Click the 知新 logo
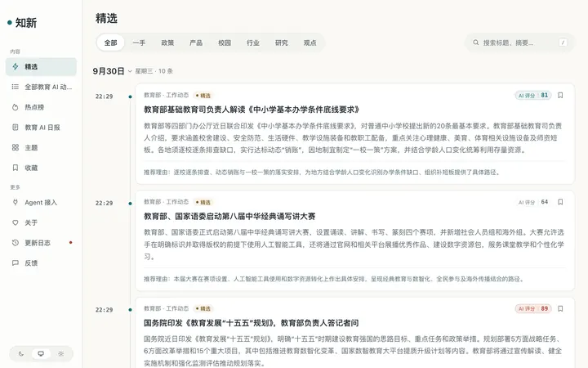 (22, 23)
